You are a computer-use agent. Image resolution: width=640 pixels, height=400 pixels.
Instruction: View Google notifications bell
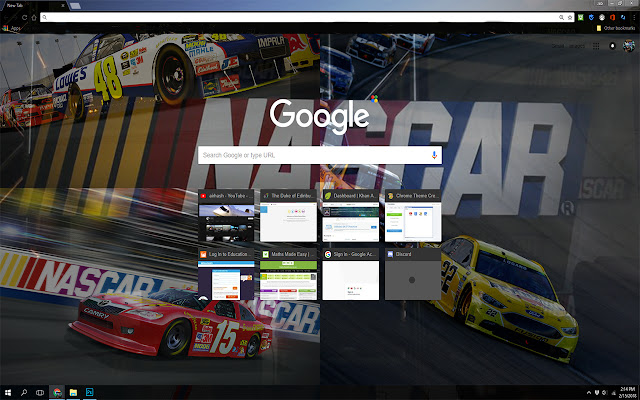point(612,46)
